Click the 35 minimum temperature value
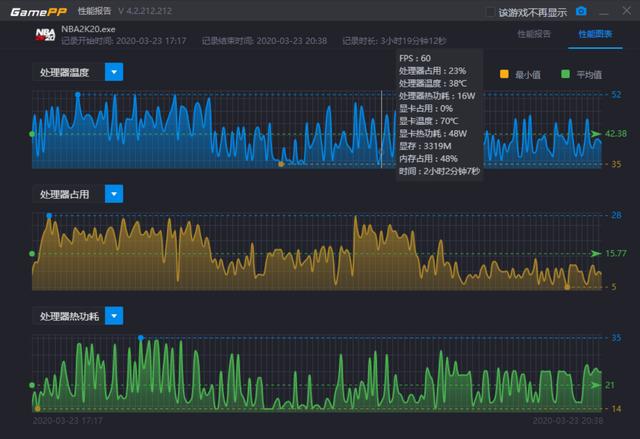Screen dimensions: 640x439 pos(616,164)
